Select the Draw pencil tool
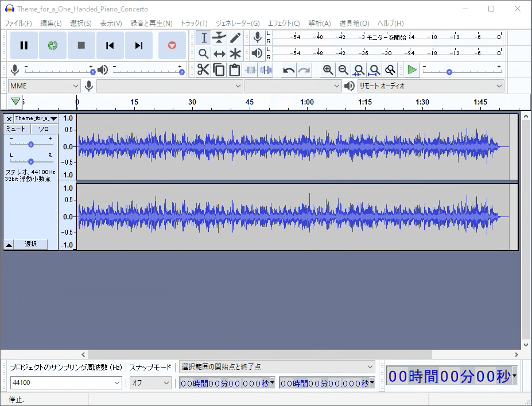Screen dimensions: 532x406 click(235, 38)
